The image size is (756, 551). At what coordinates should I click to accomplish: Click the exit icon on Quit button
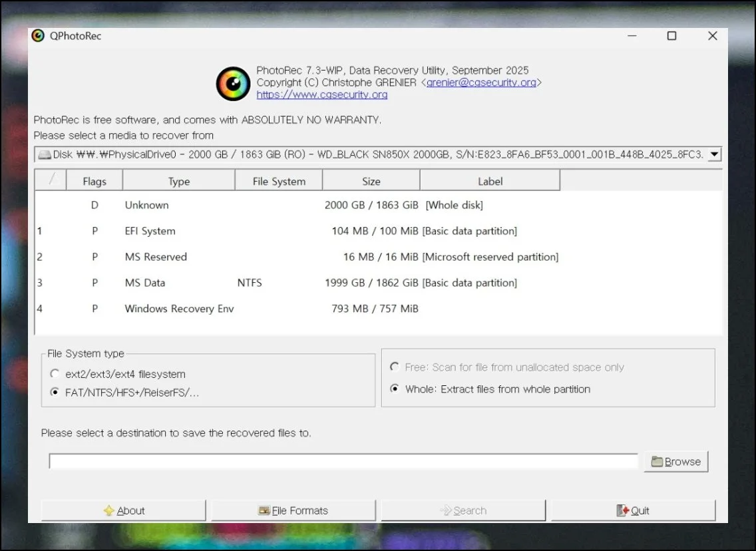[623, 511]
